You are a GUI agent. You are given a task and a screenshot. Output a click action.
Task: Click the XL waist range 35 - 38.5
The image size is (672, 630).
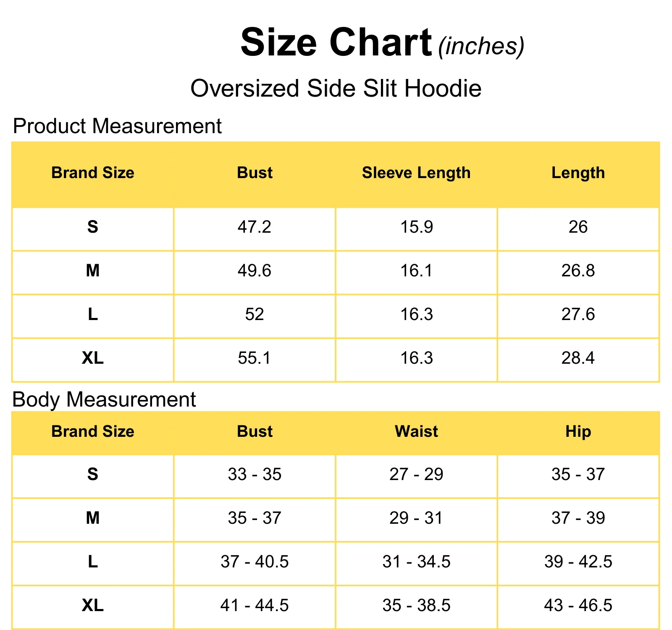tap(416, 606)
